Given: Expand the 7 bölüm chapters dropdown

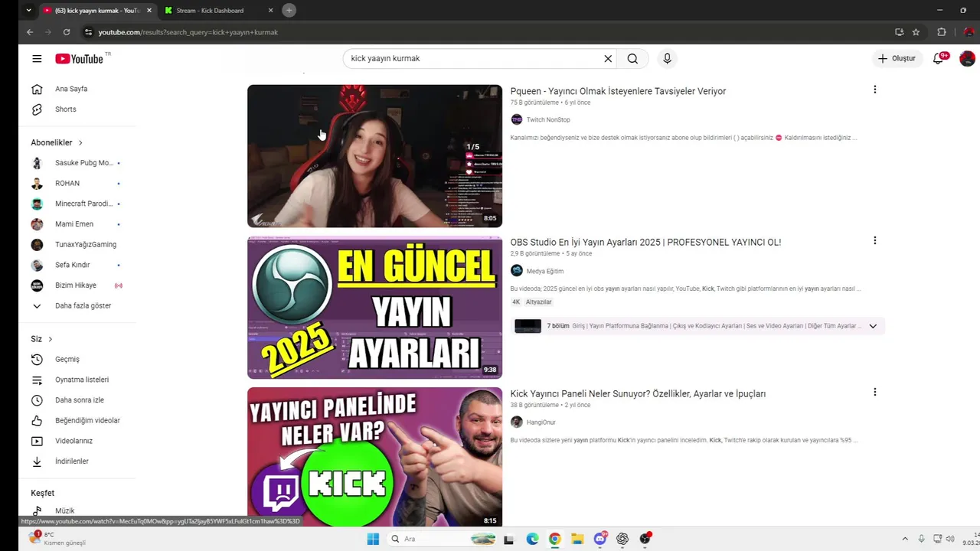Looking at the screenshot, I should 872,326.
